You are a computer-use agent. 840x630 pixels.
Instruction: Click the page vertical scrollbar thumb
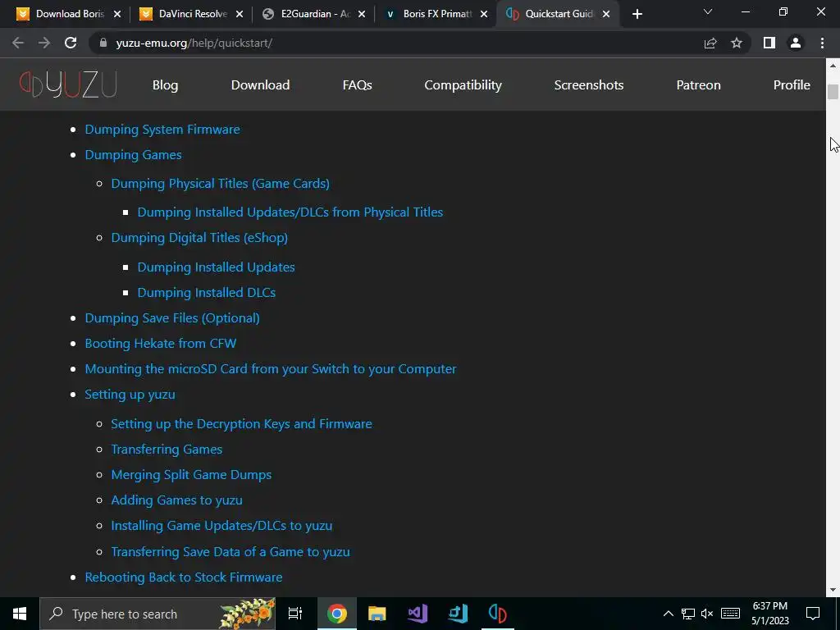(x=833, y=92)
